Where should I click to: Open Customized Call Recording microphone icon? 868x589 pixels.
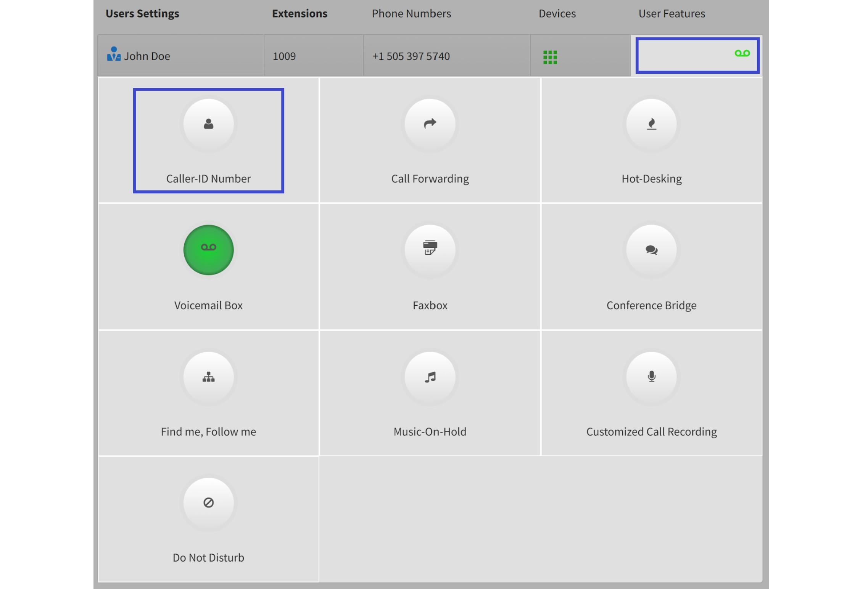(x=651, y=377)
